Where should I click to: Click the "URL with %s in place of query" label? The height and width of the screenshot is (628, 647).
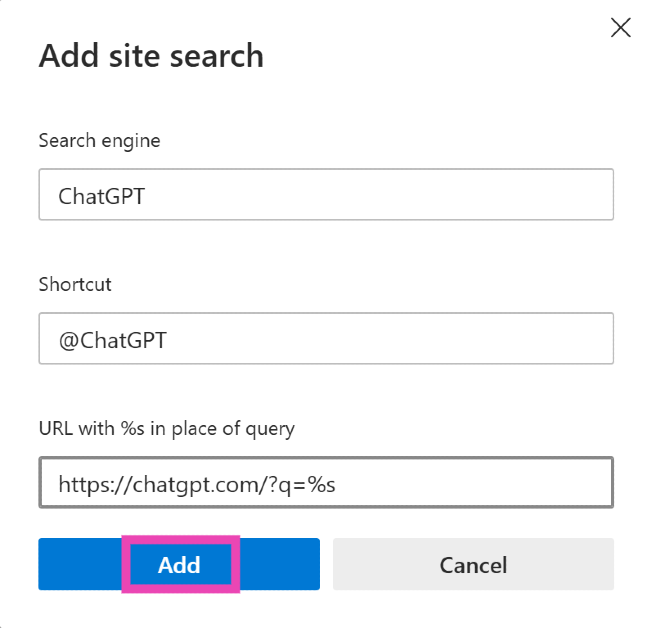click(166, 429)
